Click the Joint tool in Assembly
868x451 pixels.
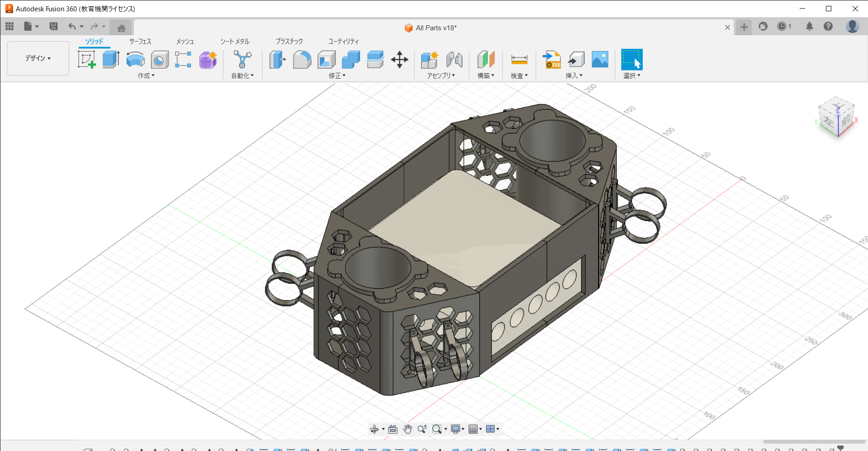pyautogui.click(x=454, y=60)
